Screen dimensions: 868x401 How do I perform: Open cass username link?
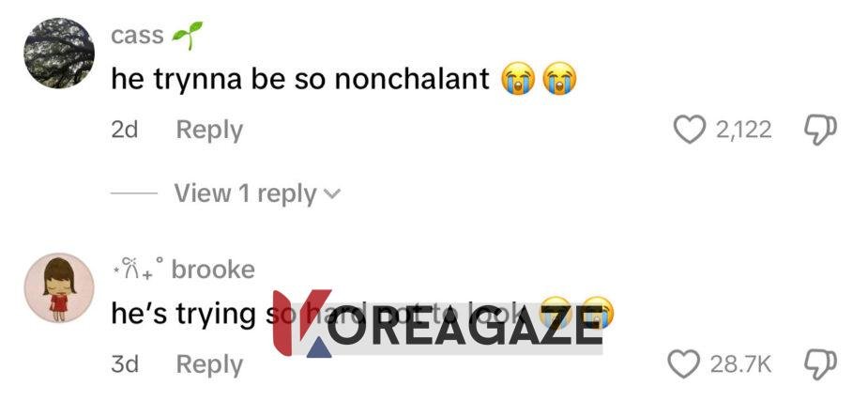tap(137, 36)
